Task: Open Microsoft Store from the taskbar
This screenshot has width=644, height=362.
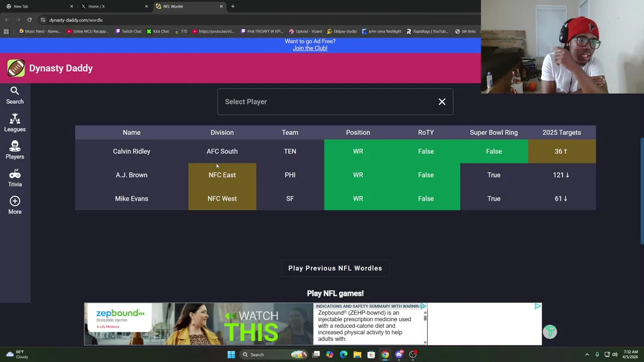Action: point(371,354)
